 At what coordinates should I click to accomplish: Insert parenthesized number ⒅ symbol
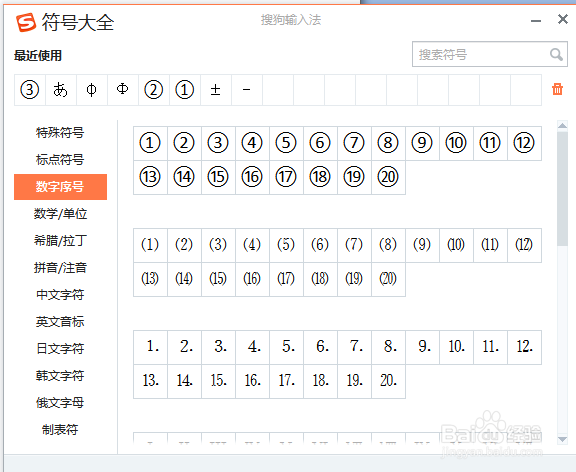[320, 279]
